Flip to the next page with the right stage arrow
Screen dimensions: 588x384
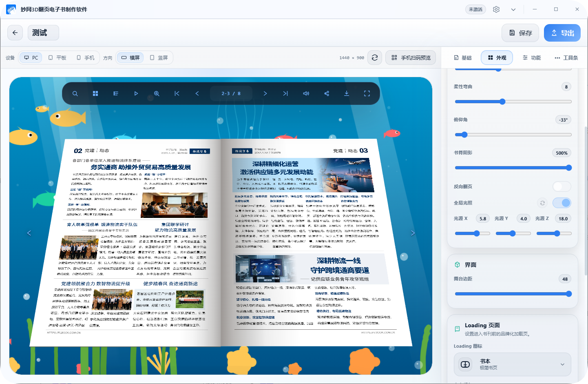[x=413, y=233]
